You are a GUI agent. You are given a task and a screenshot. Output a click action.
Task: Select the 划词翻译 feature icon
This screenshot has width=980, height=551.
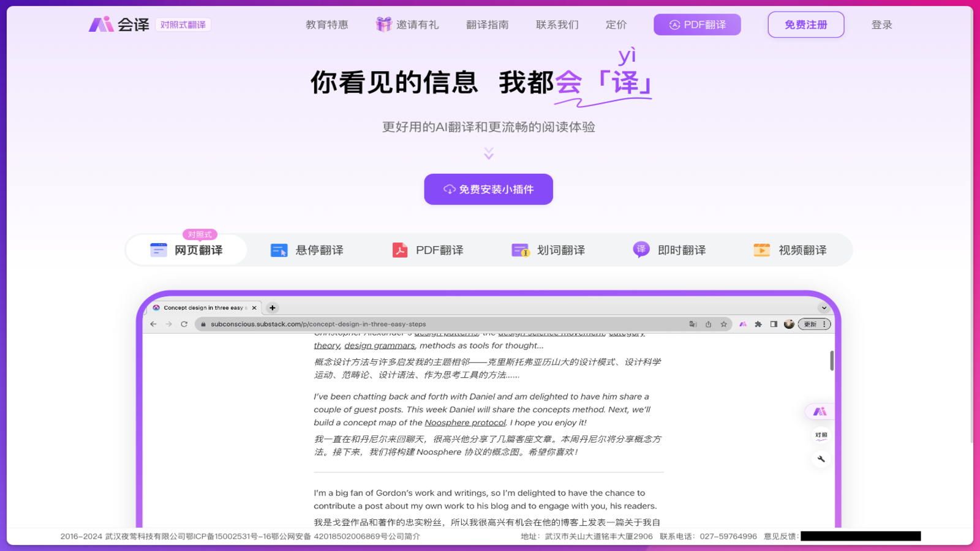pyautogui.click(x=521, y=250)
